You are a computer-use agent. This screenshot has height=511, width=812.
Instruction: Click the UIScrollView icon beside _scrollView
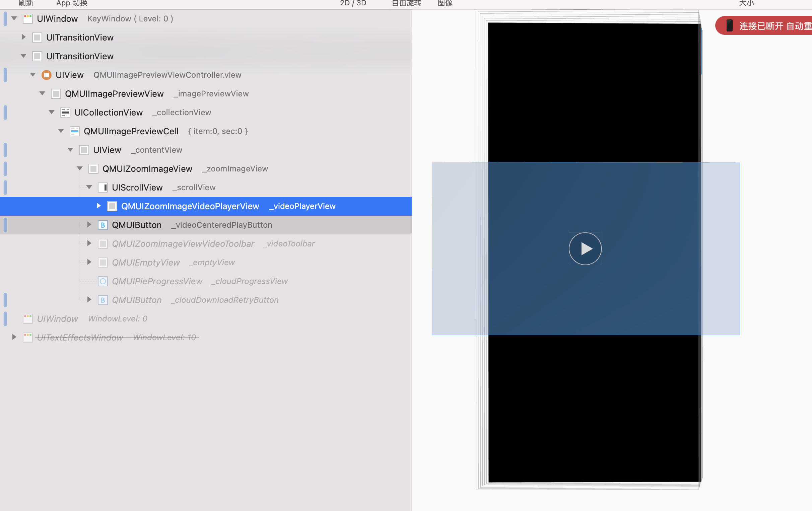click(x=103, y=188)
